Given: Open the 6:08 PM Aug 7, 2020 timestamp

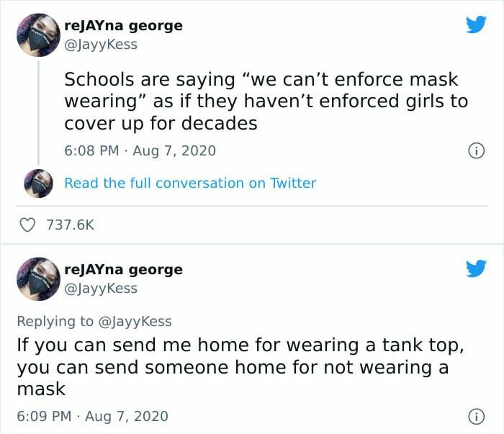Looking at the screenshot, I should [140, 151].
